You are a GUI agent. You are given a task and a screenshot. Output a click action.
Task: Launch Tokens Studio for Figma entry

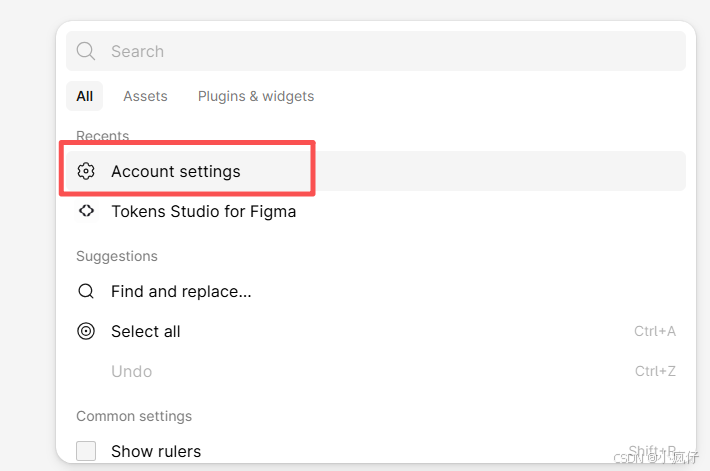pyautogui.click(x=376, y=211)
